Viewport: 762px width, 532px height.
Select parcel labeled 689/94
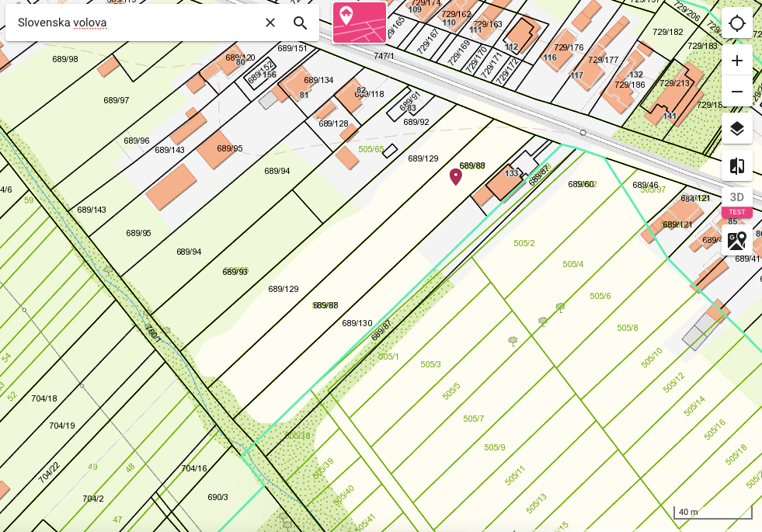click(277, 171)
